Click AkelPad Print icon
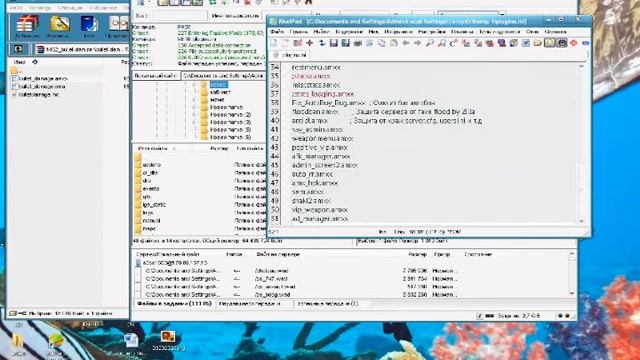This screenshot has width=640, height=360. coord(358,43)
